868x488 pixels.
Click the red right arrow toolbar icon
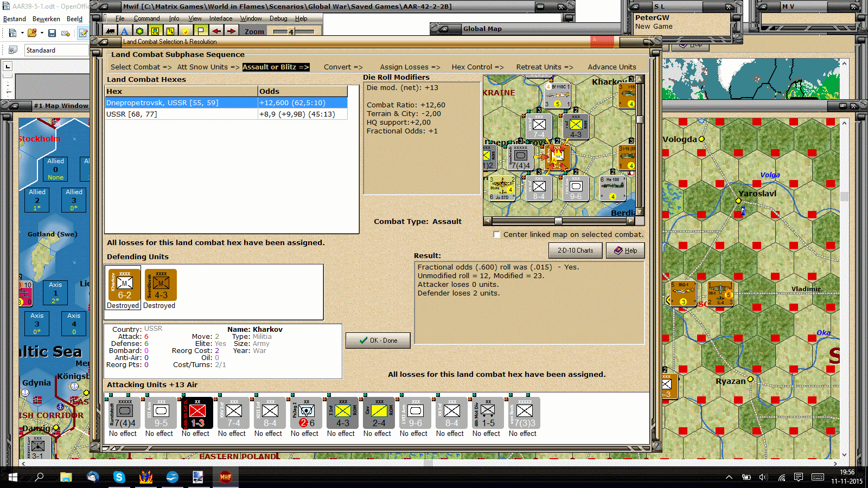(x=231, y=31)
